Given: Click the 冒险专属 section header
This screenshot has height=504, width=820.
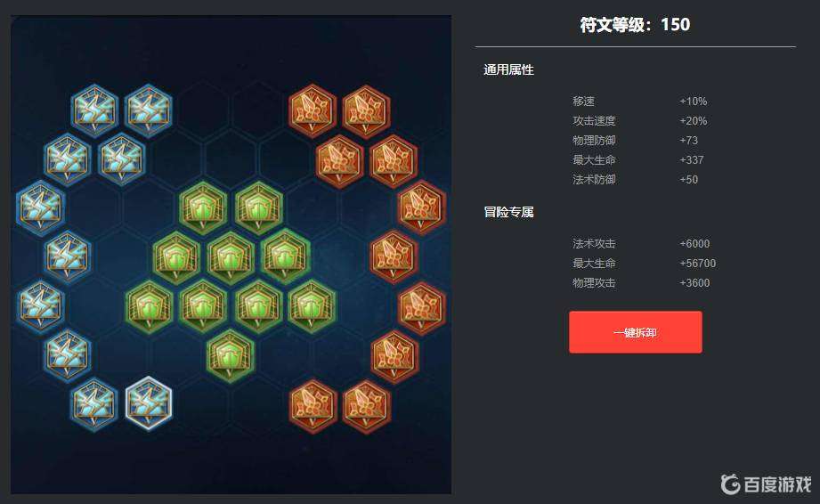Looking at the screenshot, I should click(x=508, y=212).
